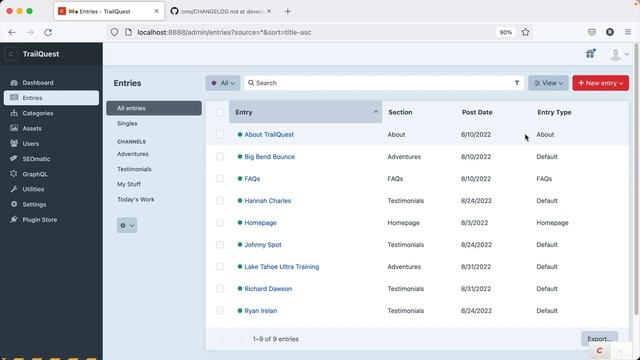Sort by the Section column header

tap(400, 112)
